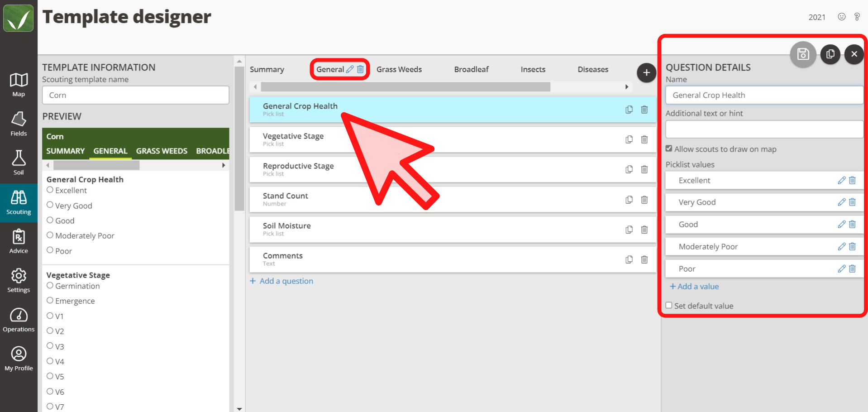
Task: Select the Emergence radio option
Action: 50,300
